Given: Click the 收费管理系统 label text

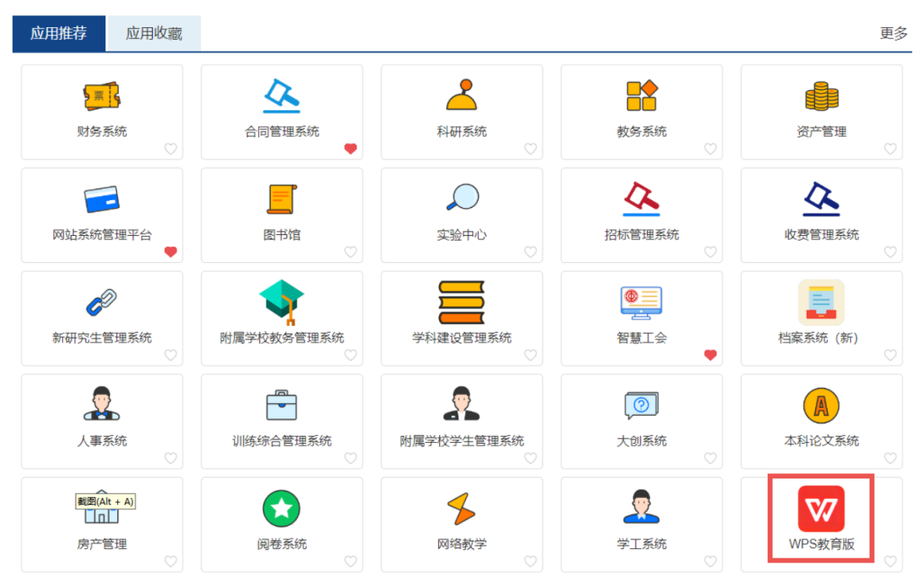Looking at the screenshot, I should (x=822, y=235).
